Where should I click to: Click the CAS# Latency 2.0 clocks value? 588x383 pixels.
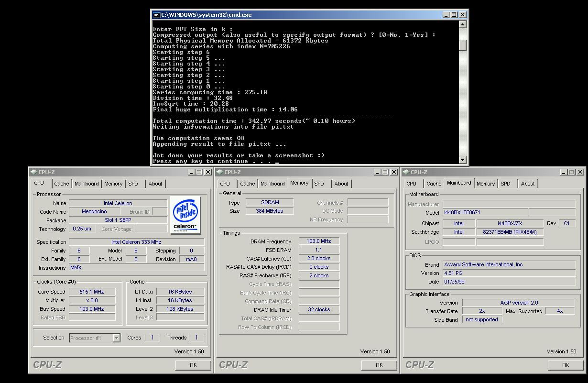click(x=319, y=258)
